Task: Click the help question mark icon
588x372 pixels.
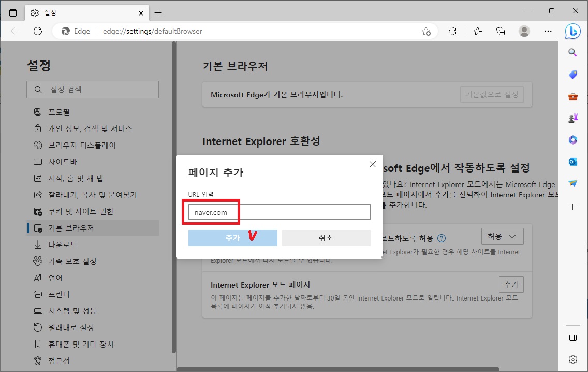Action: pos(442,238)
